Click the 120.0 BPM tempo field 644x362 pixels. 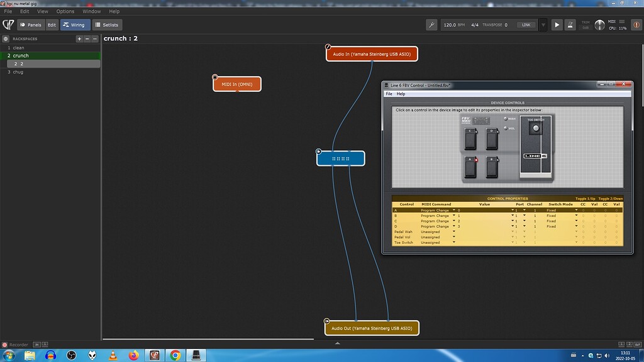tap(454, 25)
